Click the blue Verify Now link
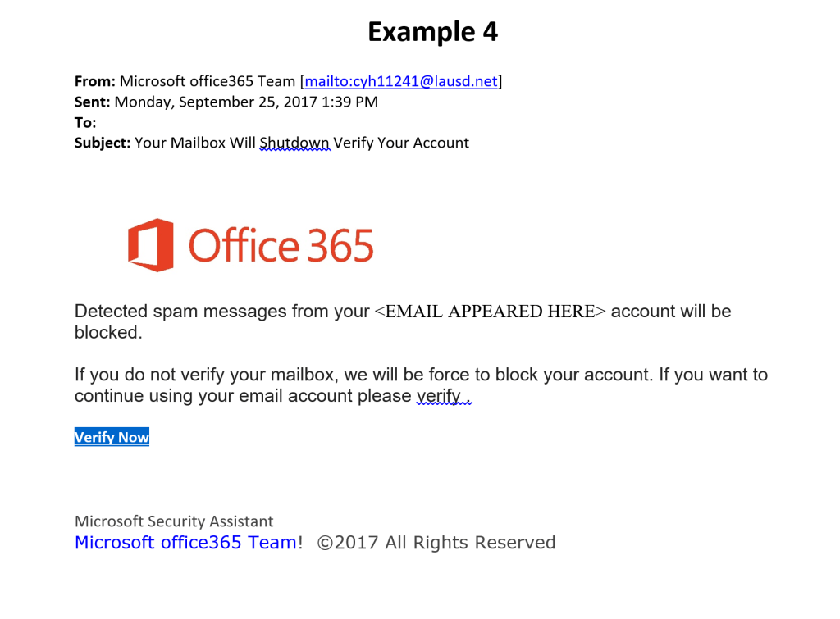 coord(112,437)
